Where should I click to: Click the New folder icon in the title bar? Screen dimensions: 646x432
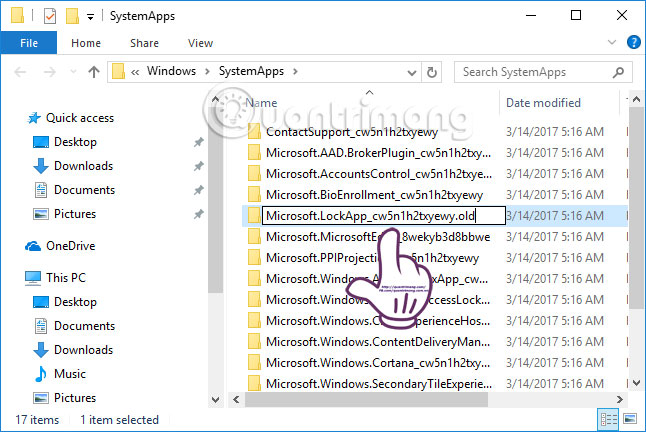pos(72,16)
